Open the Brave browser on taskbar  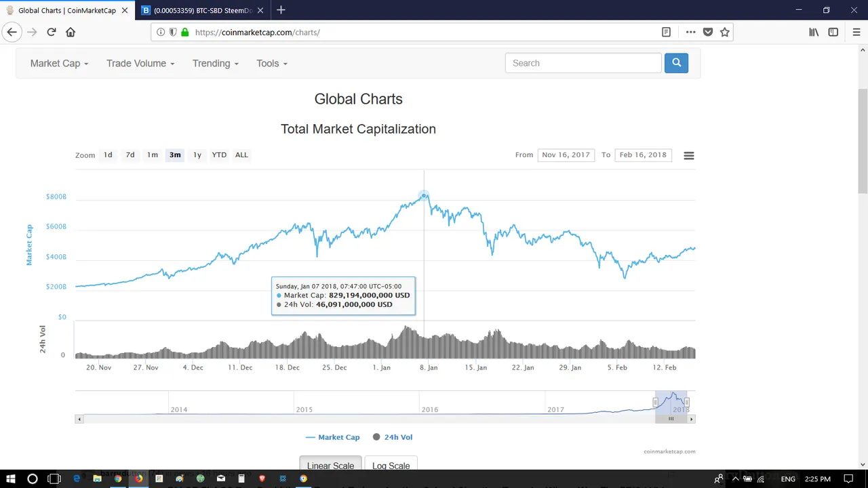[262, 479]
